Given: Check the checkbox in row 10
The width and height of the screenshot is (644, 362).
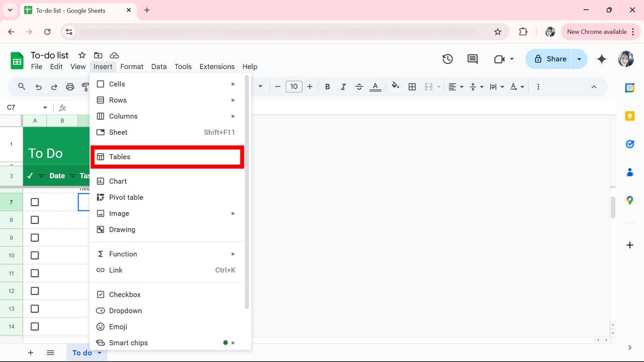Looking at the screenshot, I should 35,256.
